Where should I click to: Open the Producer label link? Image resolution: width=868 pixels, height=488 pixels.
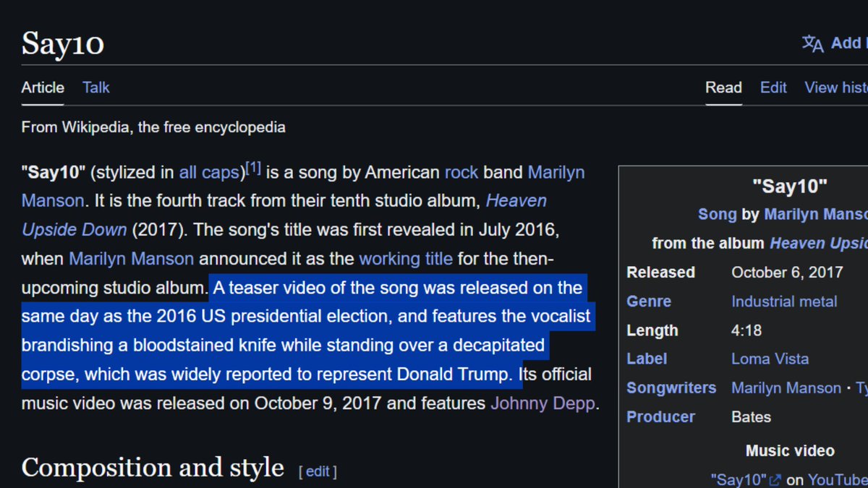pyautogui.click(x=660, y=416)
